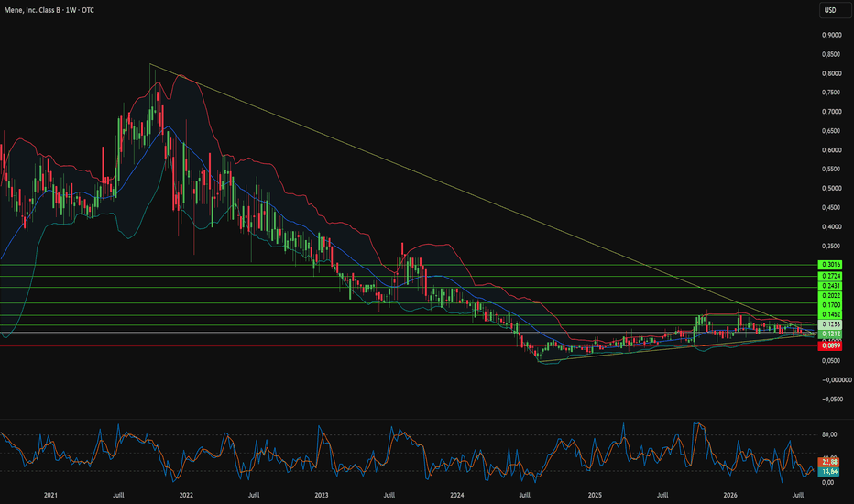This screenshot has height=504, width=854.
Task: Select the 0,2022 price level label
Action: pos(830,296)
